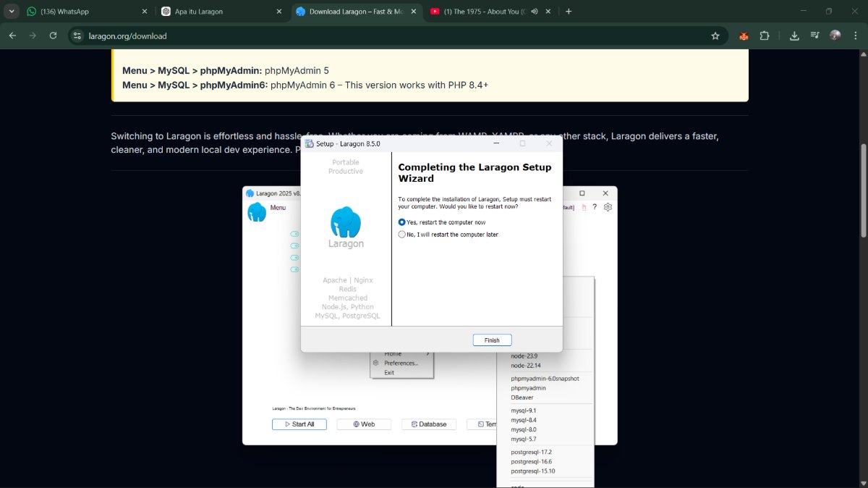Show the browser Downloads panel
Screen dimensions: 868x488
pos(794,35)
